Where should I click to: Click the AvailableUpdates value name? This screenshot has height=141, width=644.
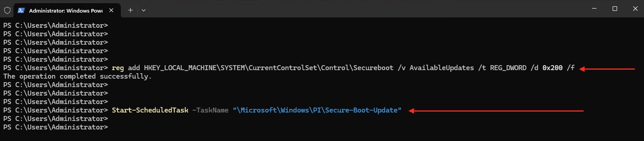click(x=441, y=68)
